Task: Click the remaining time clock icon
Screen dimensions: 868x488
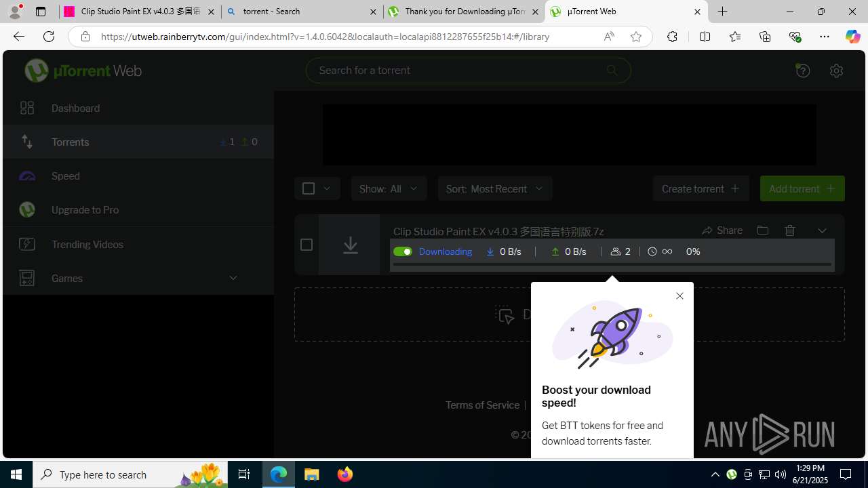Action: pos(652,251)
